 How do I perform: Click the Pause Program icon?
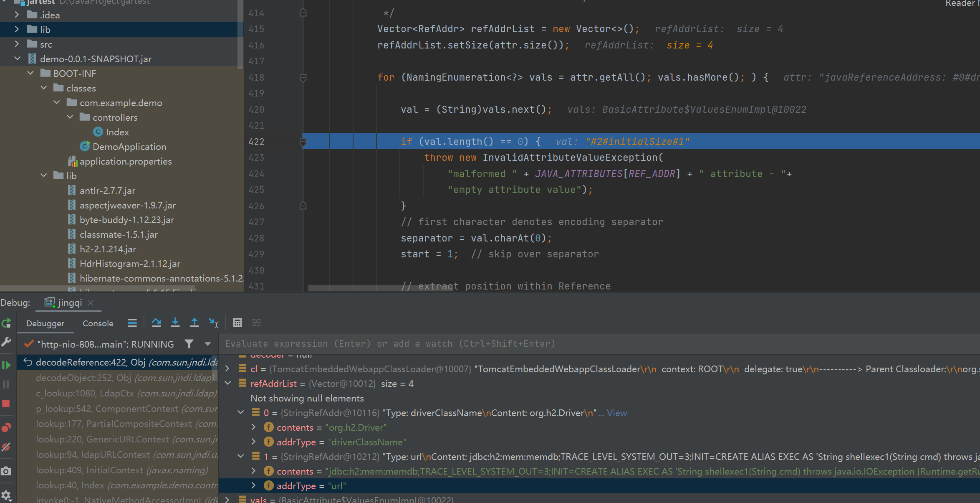click(6, 384)
